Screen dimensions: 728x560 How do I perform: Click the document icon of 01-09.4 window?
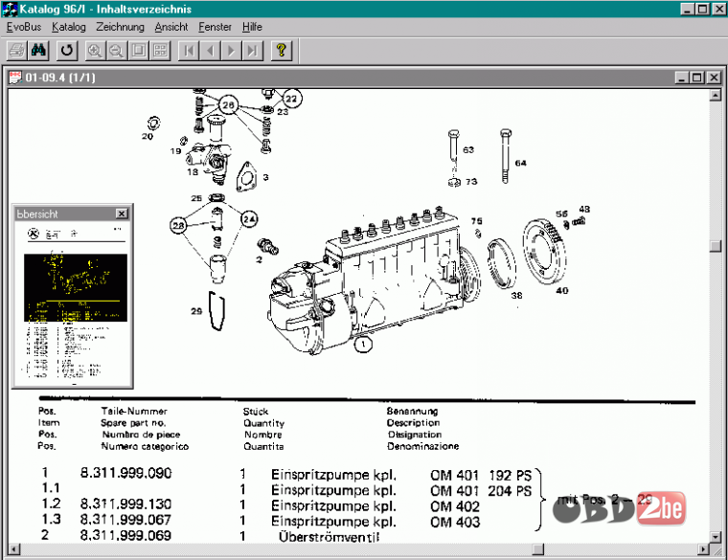[15, 78]
